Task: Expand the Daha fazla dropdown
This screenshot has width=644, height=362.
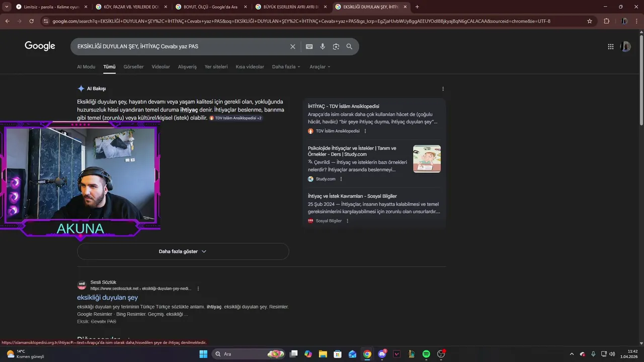Action: (x=286, y=67)
